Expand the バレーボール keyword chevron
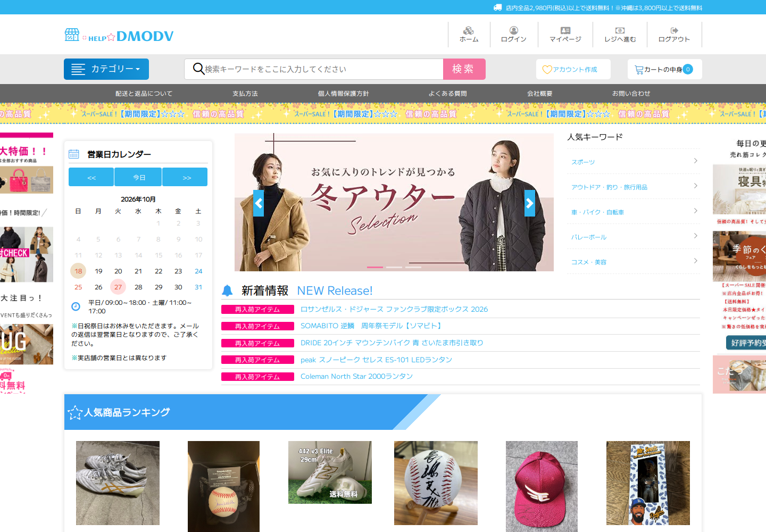 [696, 236]
